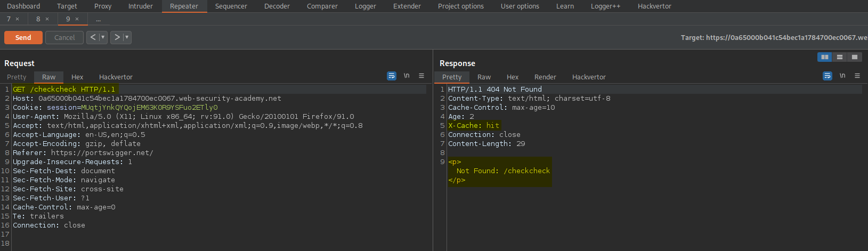Viewport: 868px width, 251px height.
Task: Switch to side-by-side request/response layout
Action: click(x=824, y=57)
